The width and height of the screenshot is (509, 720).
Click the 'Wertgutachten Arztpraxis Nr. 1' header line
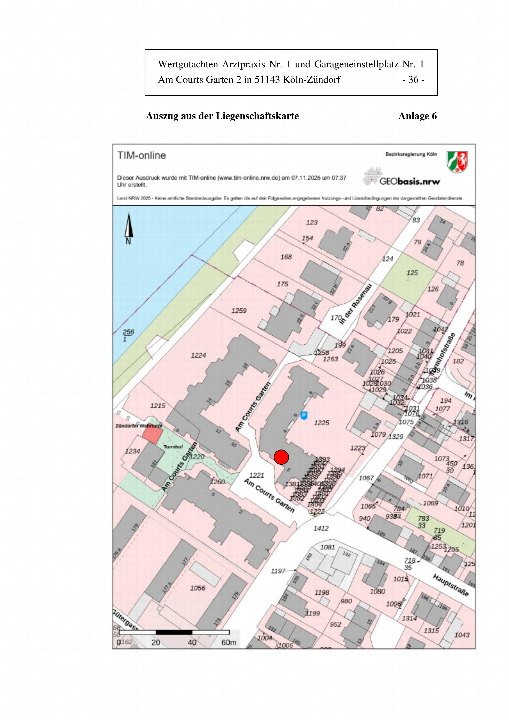tap(291, 64)
